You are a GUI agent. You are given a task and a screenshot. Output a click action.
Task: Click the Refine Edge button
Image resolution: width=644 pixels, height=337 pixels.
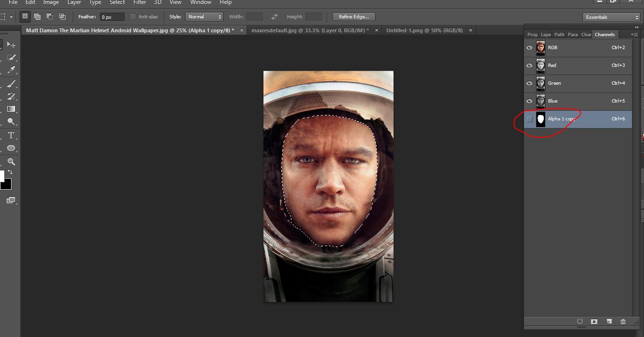click(354, 17)
